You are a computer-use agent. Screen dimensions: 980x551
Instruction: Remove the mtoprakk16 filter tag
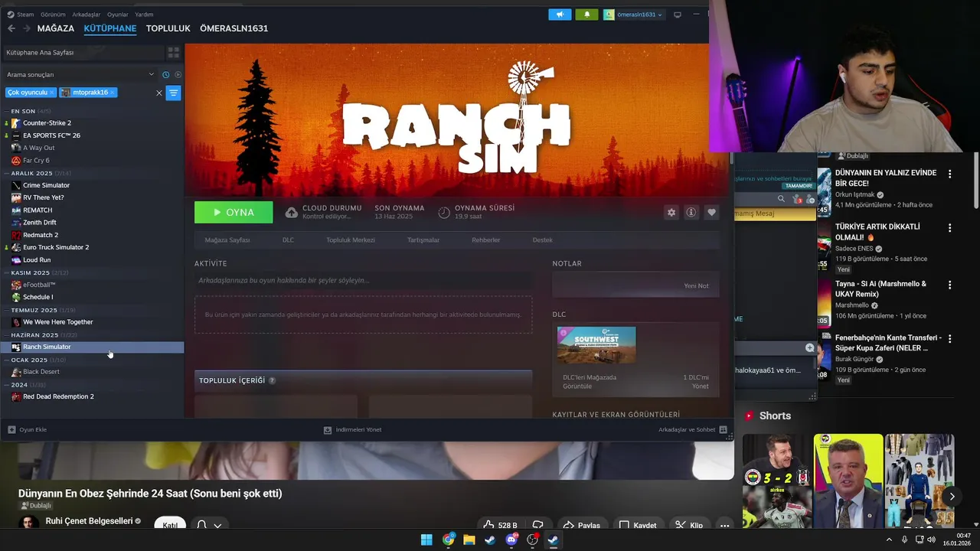pyautogui.click(x=112, y=93)
